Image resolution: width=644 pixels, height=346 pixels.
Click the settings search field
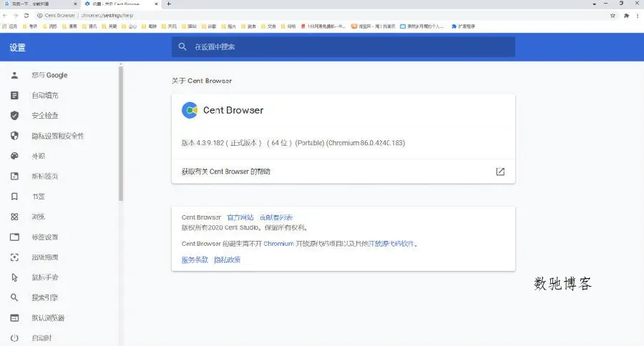(343, 46)
